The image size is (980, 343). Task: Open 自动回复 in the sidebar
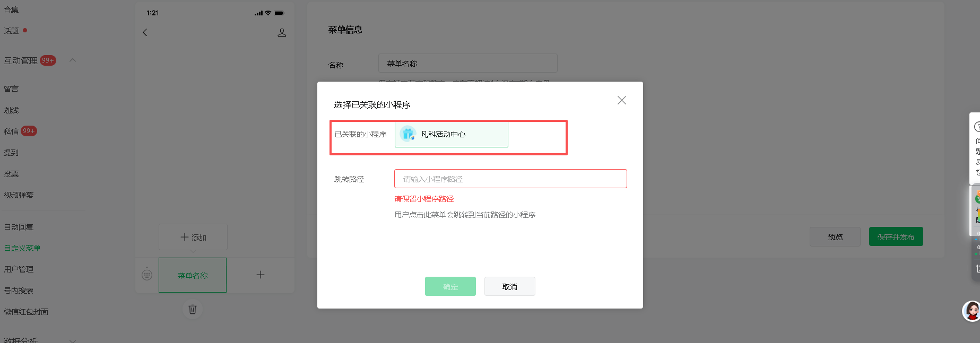click(x=19, y=227)
